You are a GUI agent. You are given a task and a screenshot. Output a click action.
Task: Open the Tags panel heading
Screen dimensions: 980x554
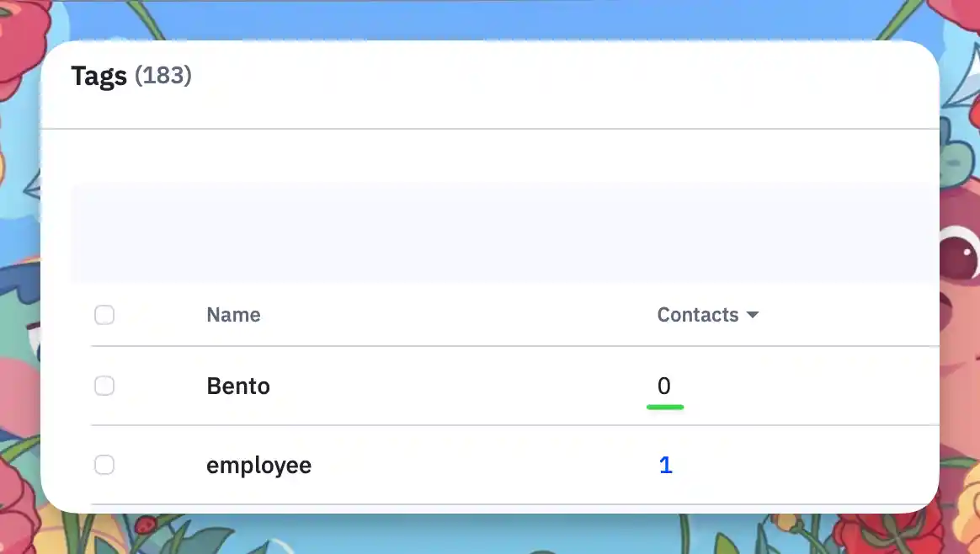(x=99, y=76)
